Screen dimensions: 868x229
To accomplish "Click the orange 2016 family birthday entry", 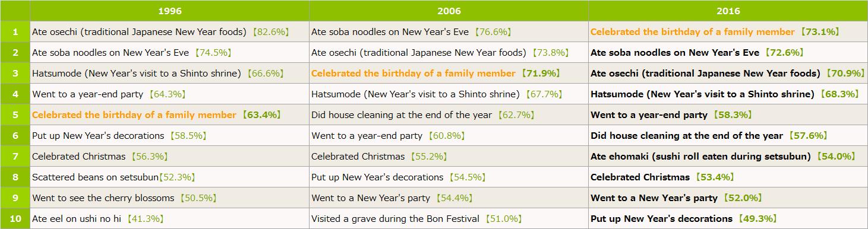I will click(715, 31).
